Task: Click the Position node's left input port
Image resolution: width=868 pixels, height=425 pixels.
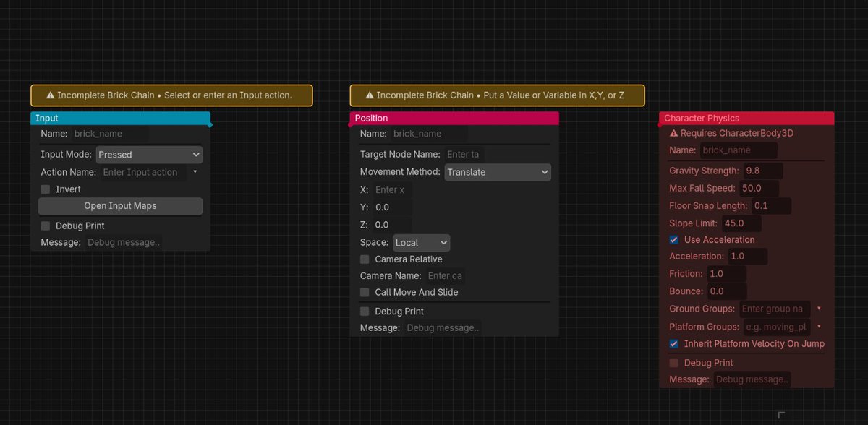Action: click(351, 125)
